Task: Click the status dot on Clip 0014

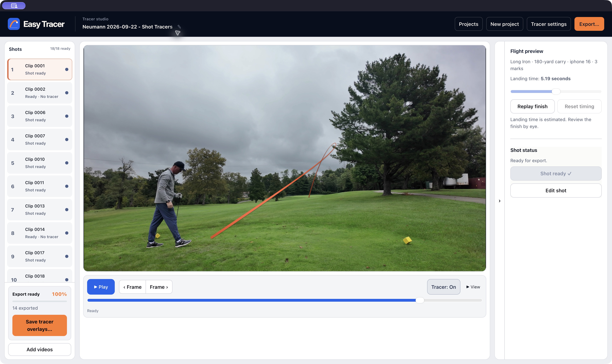Action: (67, 233)
